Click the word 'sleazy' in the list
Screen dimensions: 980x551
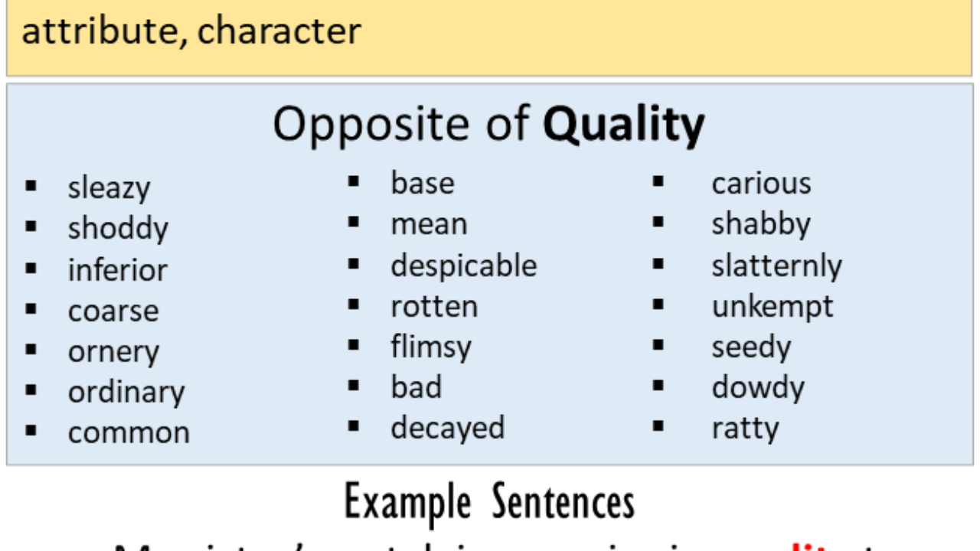(109, 188)
